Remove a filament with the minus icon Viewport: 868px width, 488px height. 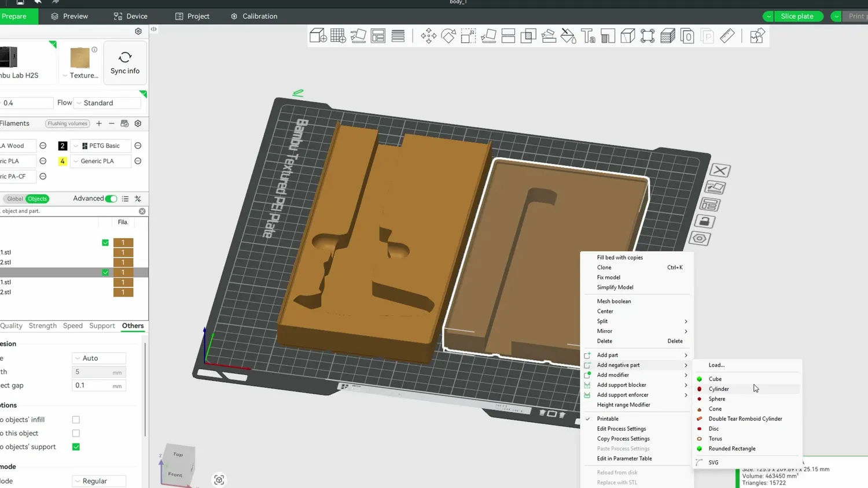tap(112, 123)
